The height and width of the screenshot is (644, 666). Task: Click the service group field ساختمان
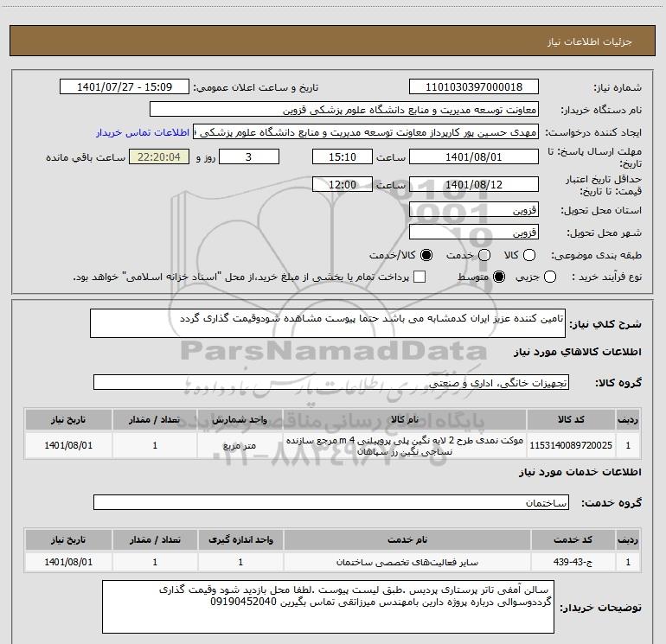(331, 502)
